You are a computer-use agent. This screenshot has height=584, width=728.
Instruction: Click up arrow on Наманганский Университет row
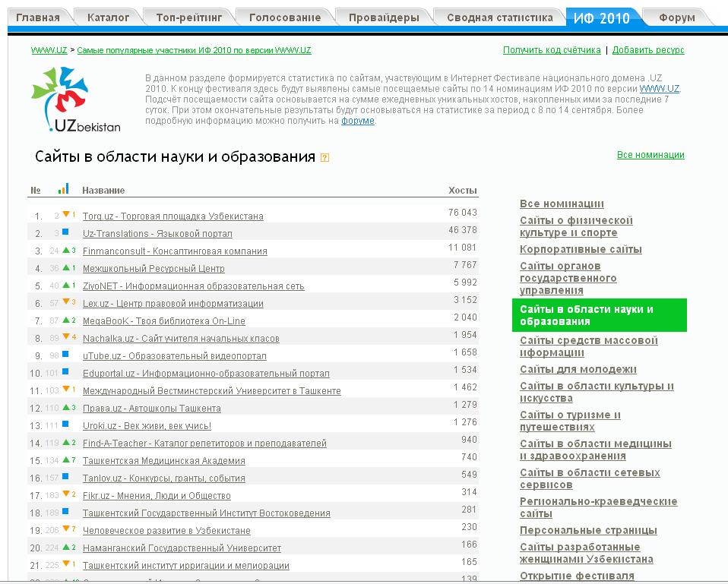coord(66,547)
